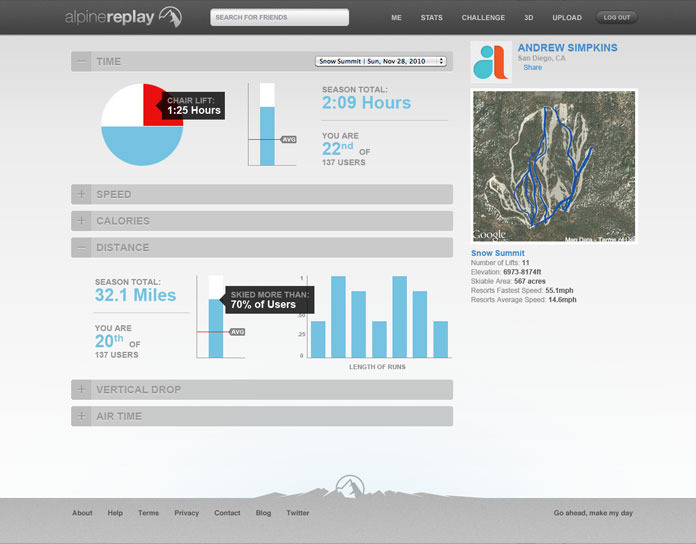Open the Privacy footer link
The height and width of the screenshot is (544, 696).
pos(186,513)
